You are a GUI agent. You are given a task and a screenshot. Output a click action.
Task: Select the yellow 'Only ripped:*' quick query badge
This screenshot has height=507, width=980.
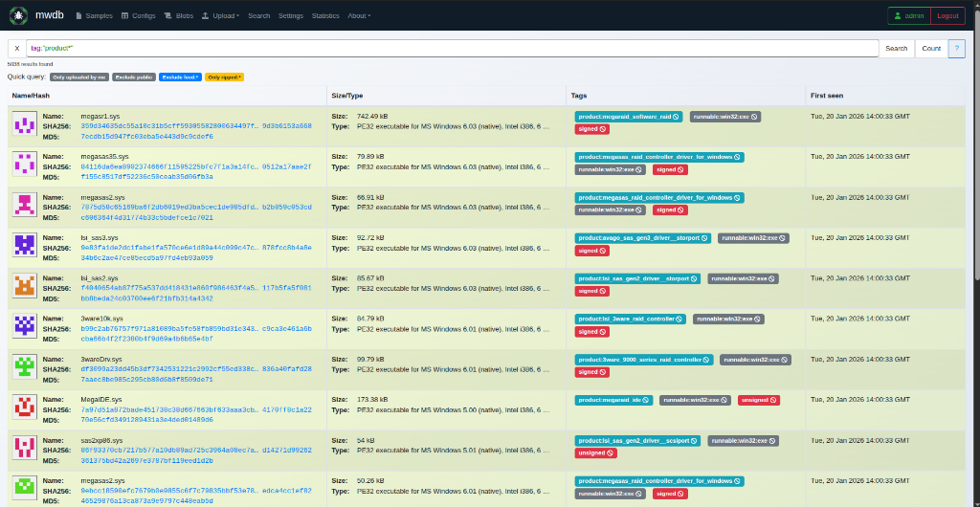click(225, 77)
